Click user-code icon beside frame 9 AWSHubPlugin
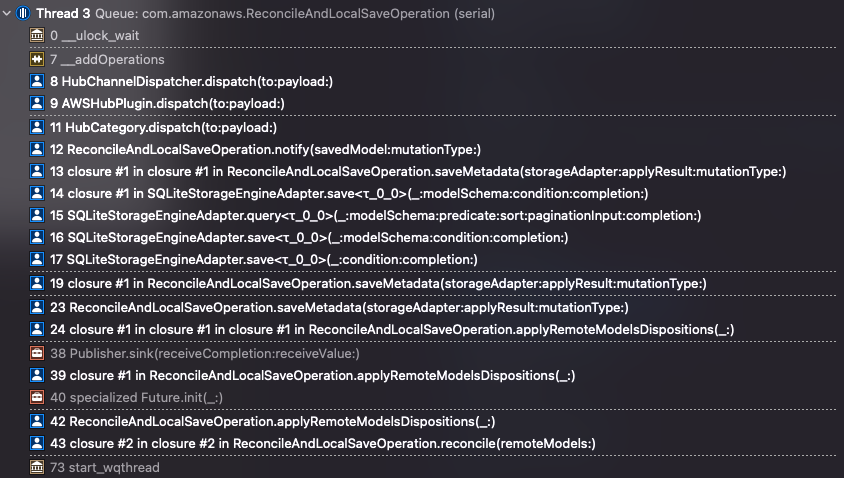The image size is (844, 478). [x=37, y=103]
